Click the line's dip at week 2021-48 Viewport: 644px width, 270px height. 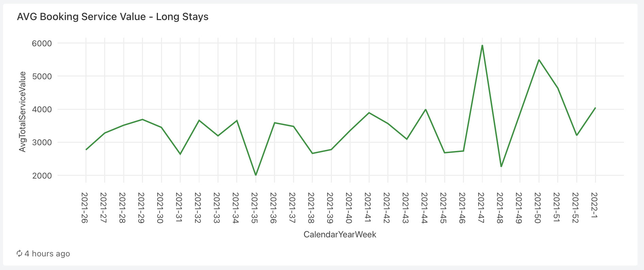click(501, 166)
